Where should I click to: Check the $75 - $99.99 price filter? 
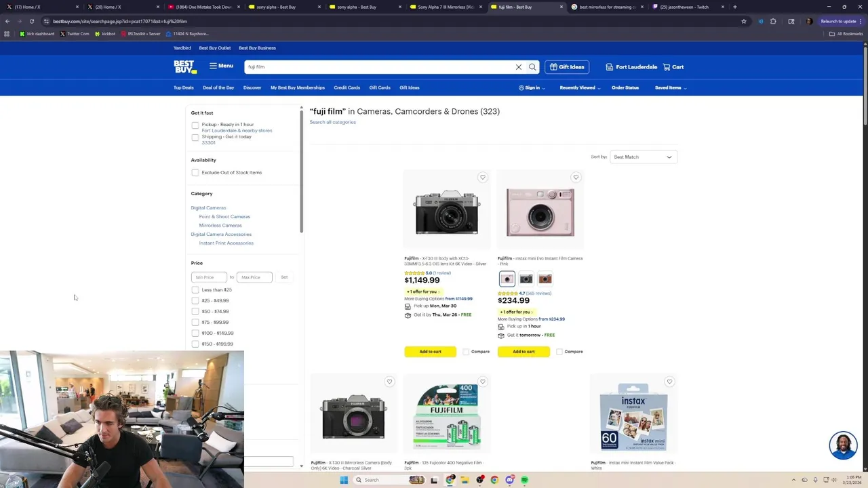click(195, 323)
